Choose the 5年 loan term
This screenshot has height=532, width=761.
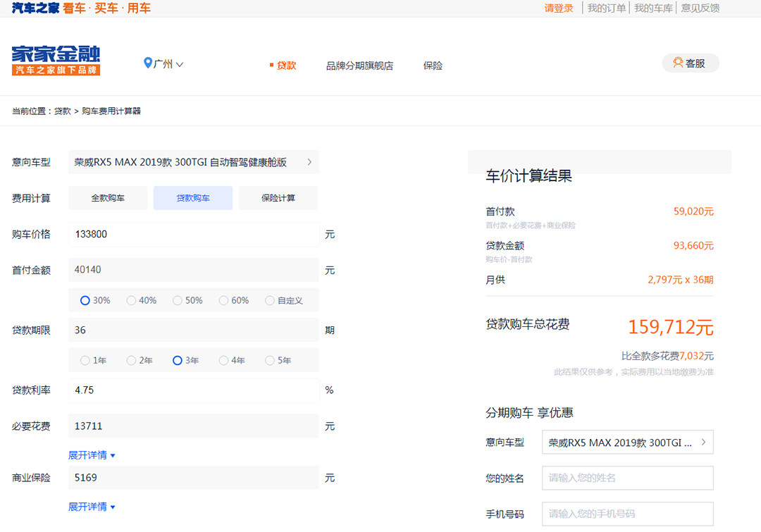point(270,360)
